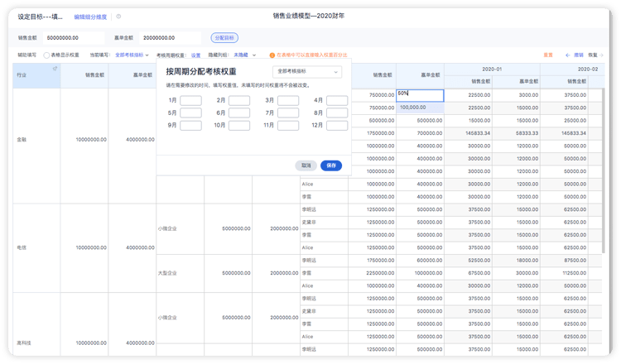
Task: Click the vertical table scrollbar
Action: [603, 170]
